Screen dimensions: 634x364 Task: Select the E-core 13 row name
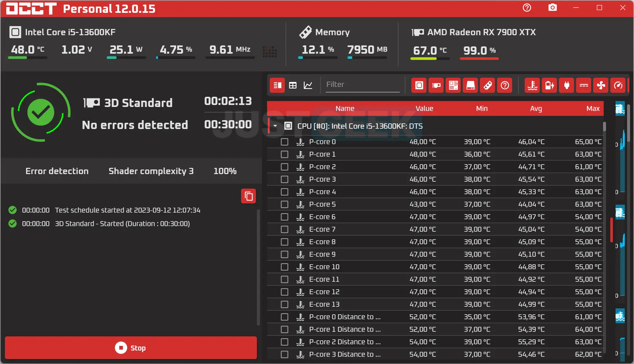(324, 304)
